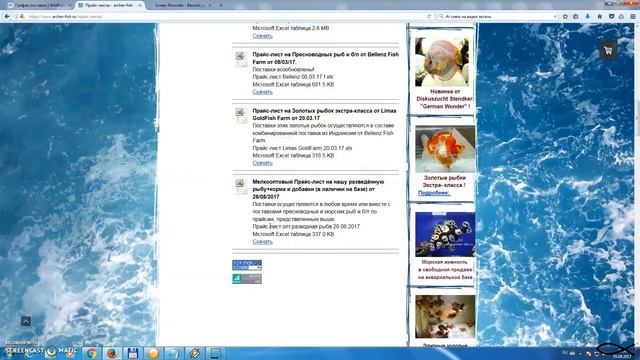Open the shopping cart icon on the page
Screen dimensions: 640x360
pyautogui.click(x=608, y=51)
